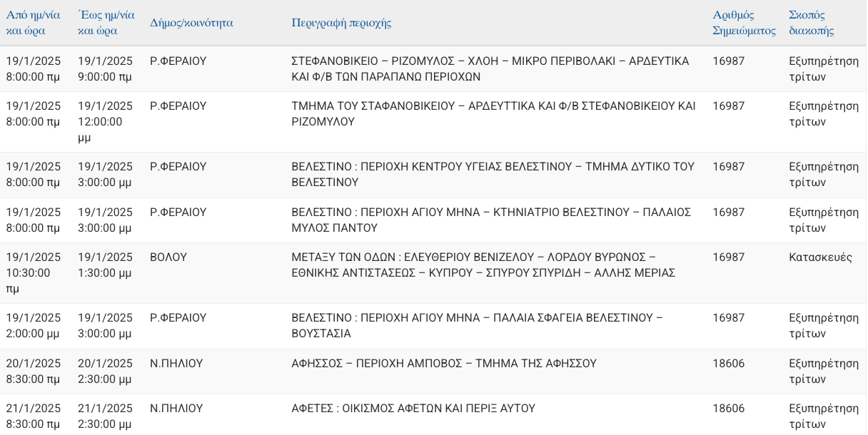Screen dimensions: 868x435
Task: Click the ΑΦΗΣΣΟΣ – ΠΕΡΙΟΧΗ ΑΜΠΟΒΟΣ description
Action: (444, 364)
